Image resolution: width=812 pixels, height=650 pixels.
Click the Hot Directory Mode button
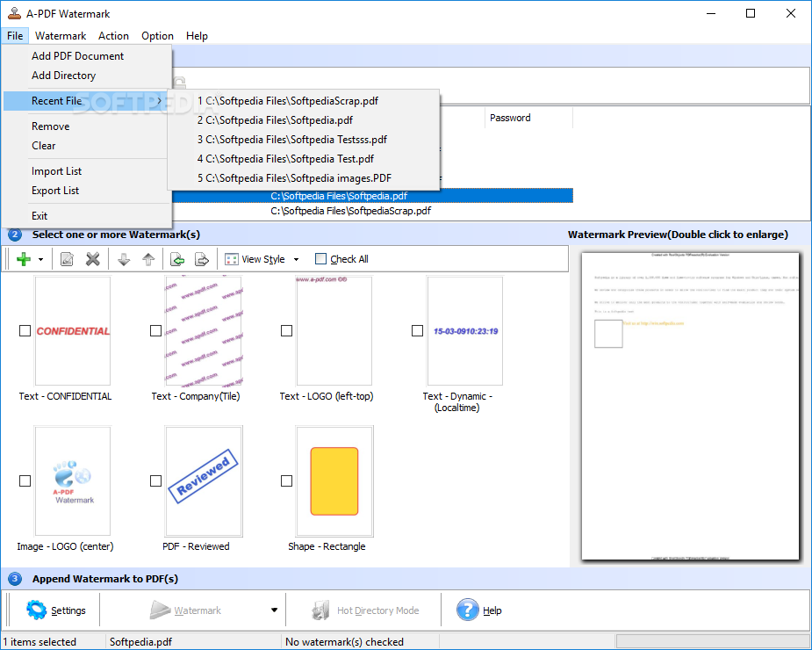365,610
